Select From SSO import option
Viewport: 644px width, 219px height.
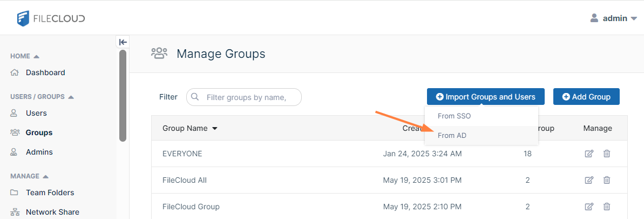click(x=454, y=116)
